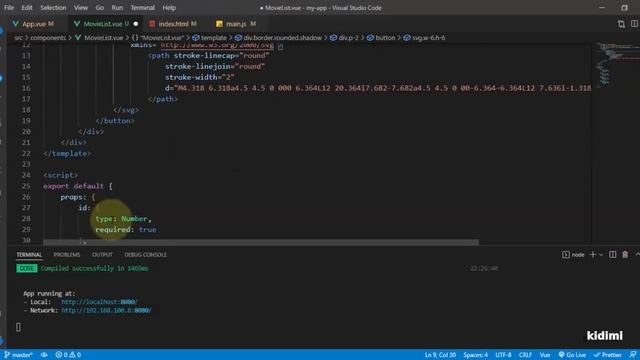Open the Network 192.168 address link
The height and width of the screenshot is (360, 640).
tap(106, 311)
